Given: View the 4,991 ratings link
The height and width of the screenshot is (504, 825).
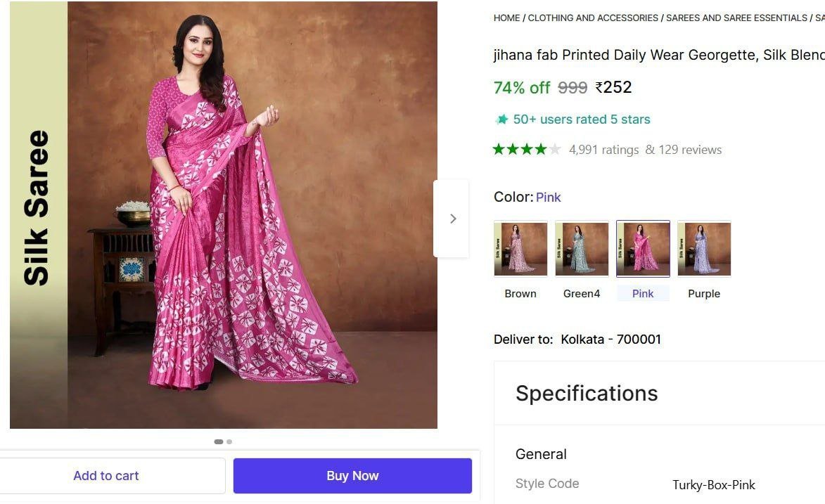Looking at the screenshot, I should pyautogui.click(x=603, y=150).
